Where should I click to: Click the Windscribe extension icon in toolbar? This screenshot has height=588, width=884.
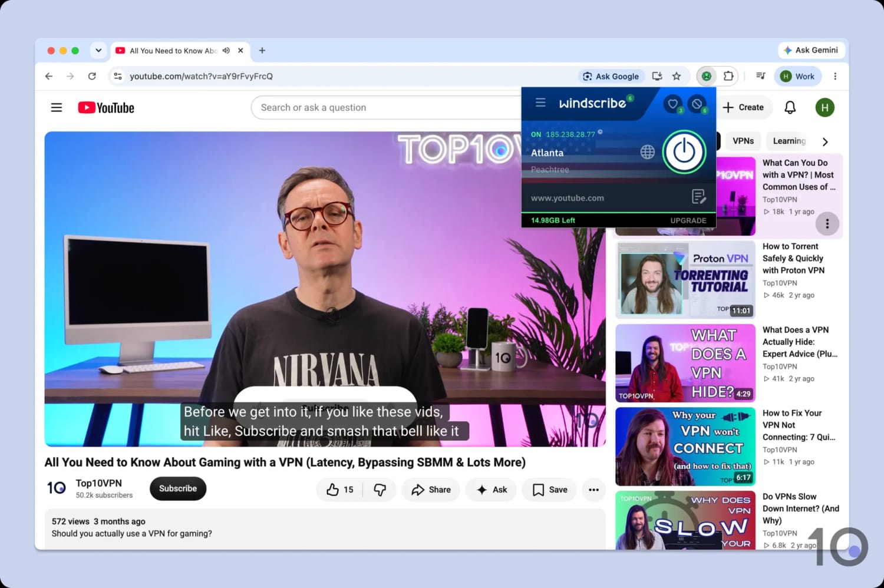[706, 76]
